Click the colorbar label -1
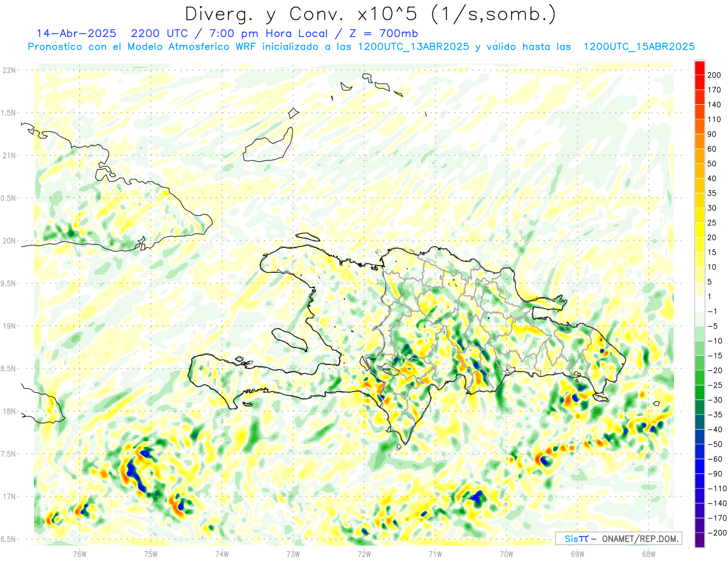 pyautogui.click(x=713, y=312)
